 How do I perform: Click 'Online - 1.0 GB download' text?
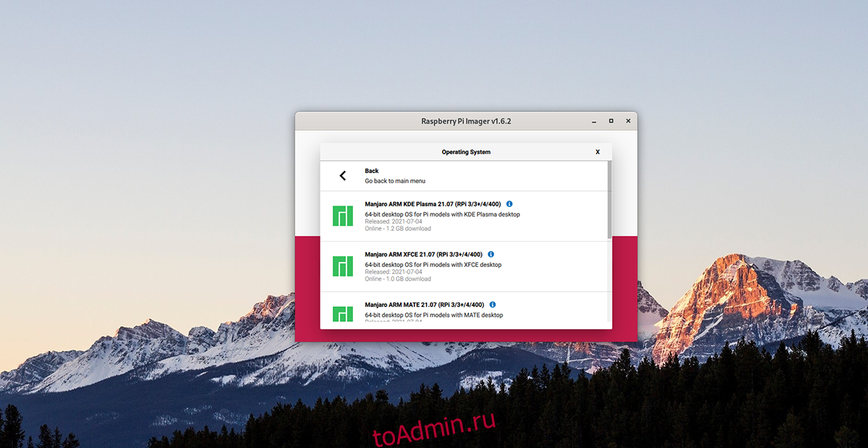coord(398,279)
